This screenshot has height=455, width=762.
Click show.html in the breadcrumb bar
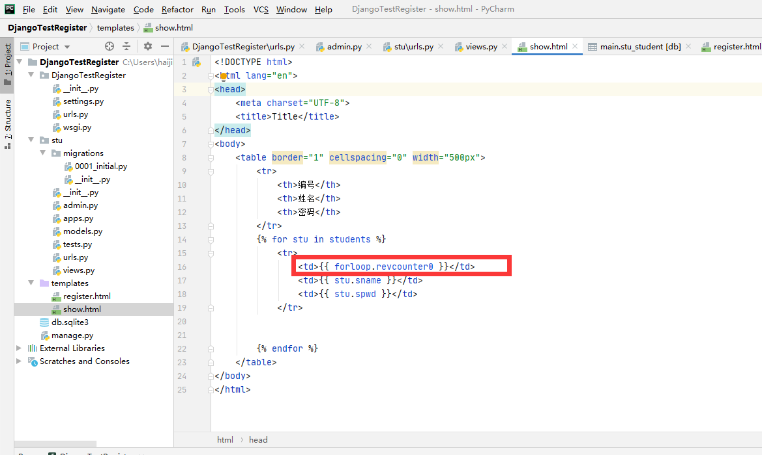tap(169, 28)
